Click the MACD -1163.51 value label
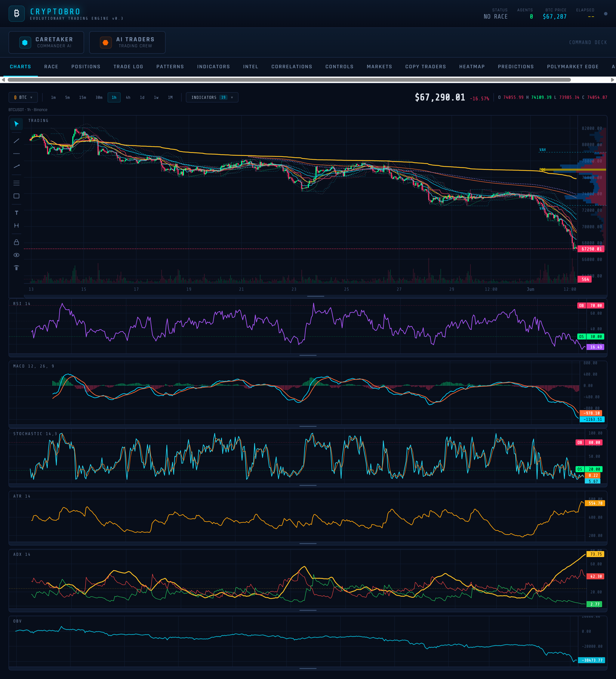This screenshot has width=616, height=679. [592, 419]
